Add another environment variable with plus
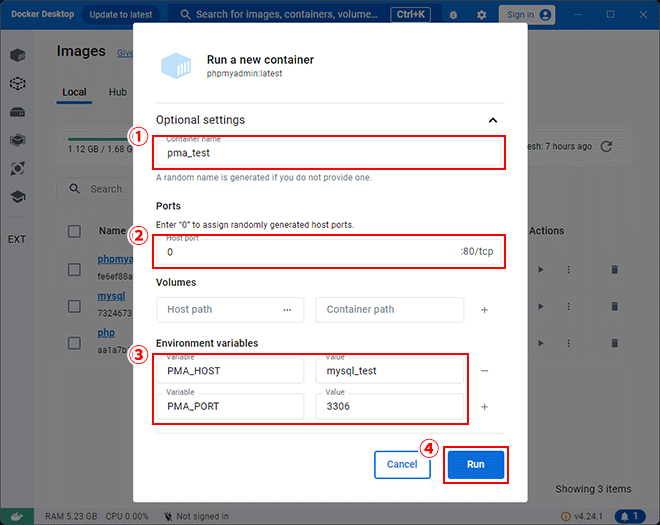The image size is (660, 525). [x=485, y=407]
